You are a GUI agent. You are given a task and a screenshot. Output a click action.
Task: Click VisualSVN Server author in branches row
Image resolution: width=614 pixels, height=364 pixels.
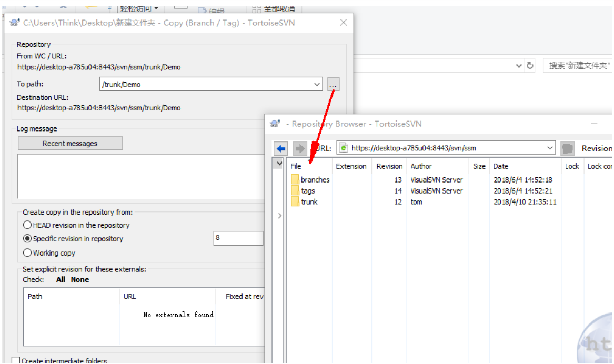pyautogui.click(x=437, y=180)
